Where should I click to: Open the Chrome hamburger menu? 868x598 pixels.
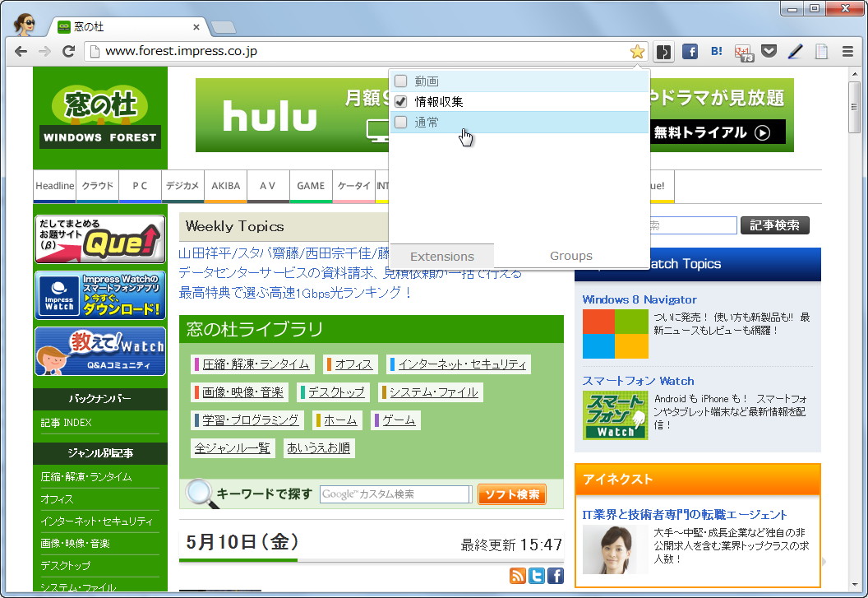(x=847, y=51)
